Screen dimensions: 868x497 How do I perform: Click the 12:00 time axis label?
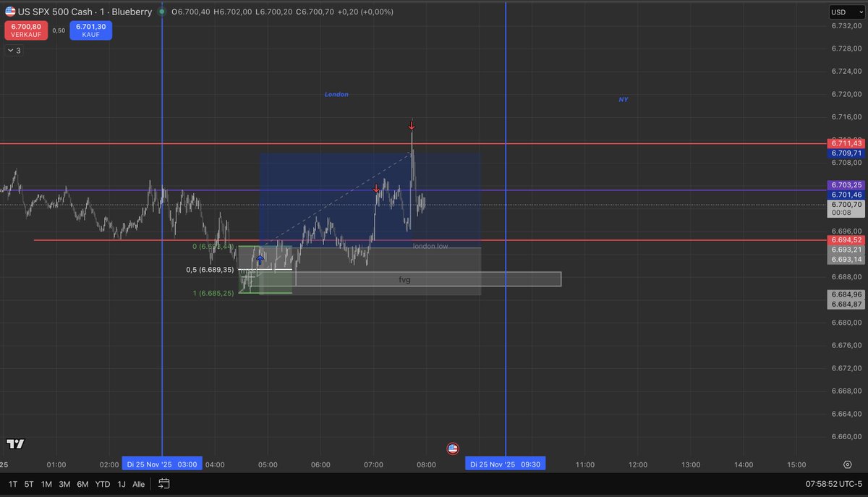637,464
